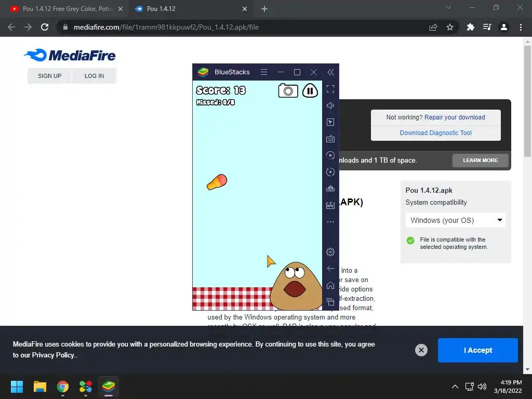Screen dimensions: 532x399
Task: Tap the falling ice cream cone
Action: 217,182
